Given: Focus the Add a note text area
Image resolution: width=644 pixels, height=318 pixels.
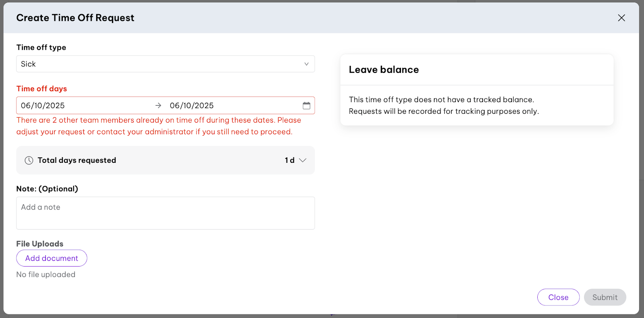Looking at the screenshot, I should tap(165, 213).
